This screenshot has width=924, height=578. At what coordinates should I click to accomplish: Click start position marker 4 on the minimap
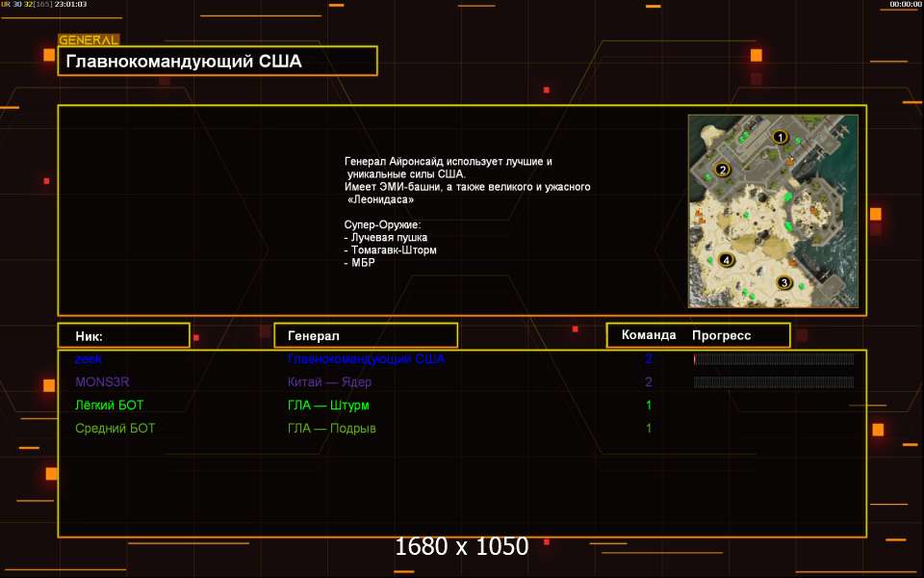click(x=727, y=260)
